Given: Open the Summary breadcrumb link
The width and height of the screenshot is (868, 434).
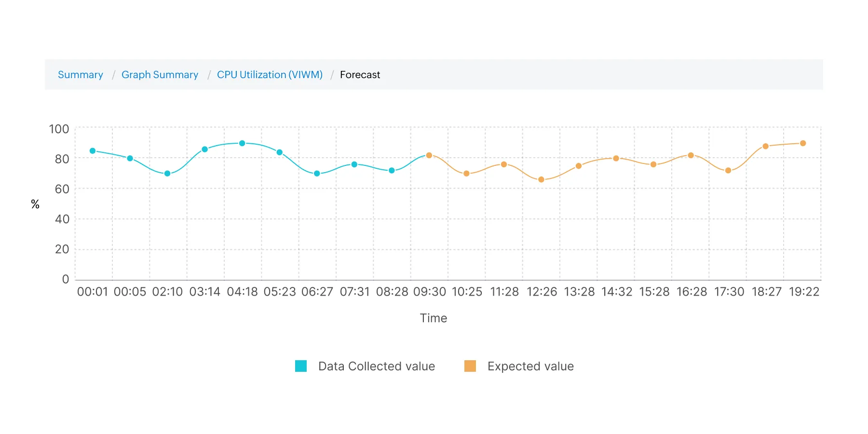Looking at the screenshot, I should tap(80, 75).
